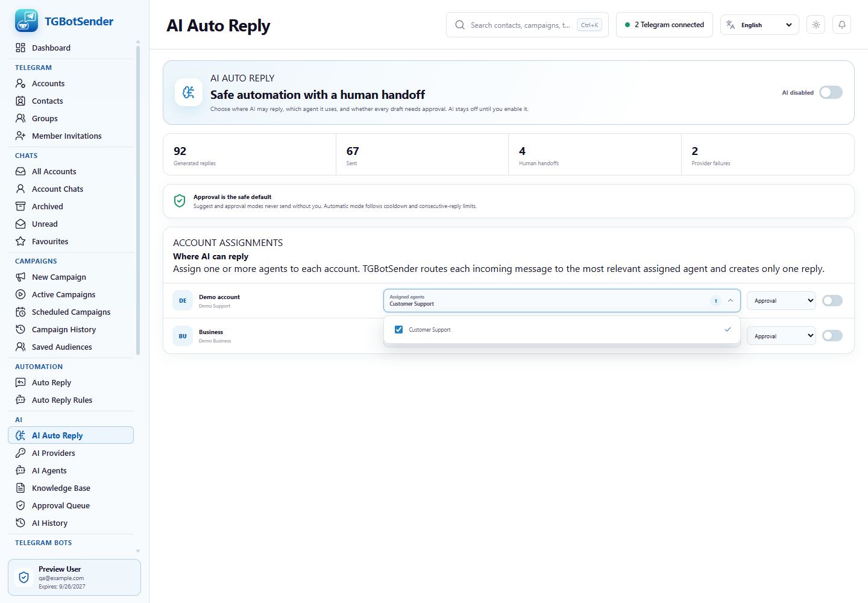This screenshot has width=868, height=603.
Task: Click the New Campaign megaphone icon
Action: coord(20,277)
